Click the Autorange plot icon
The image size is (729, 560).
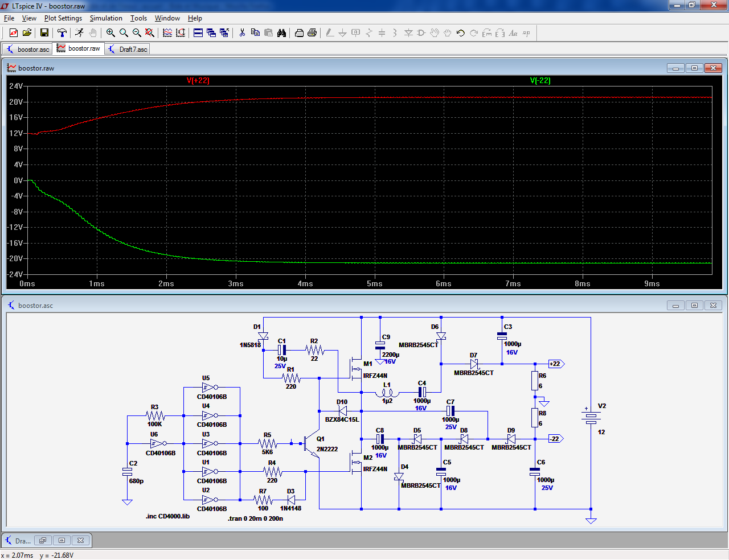pos(181,33)
